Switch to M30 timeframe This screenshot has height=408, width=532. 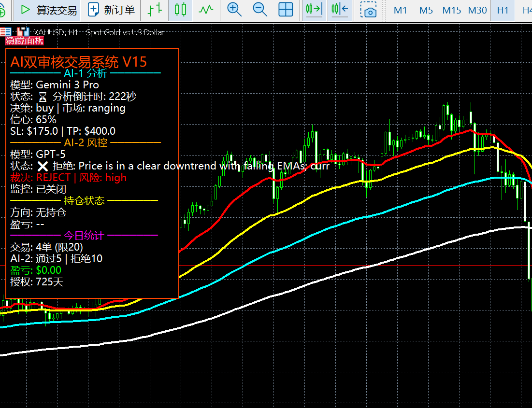[x=477, y=10]
